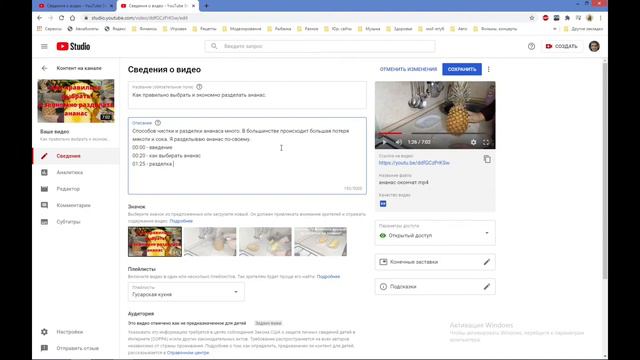The image size is (640, 360).
Task: Click Отменить изменения button
Action: [408, 69]
